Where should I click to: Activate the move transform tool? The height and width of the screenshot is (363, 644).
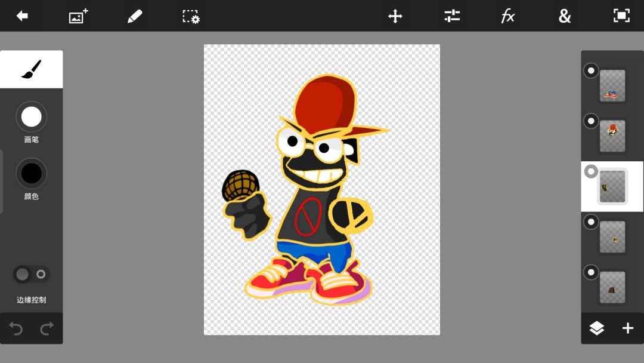[395, 17]
